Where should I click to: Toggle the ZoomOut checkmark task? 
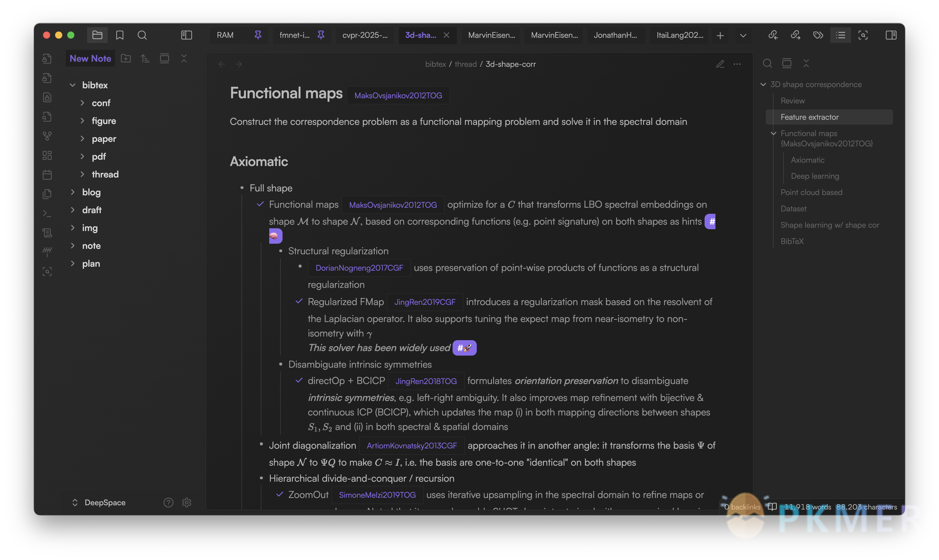(x=280, y=494)
